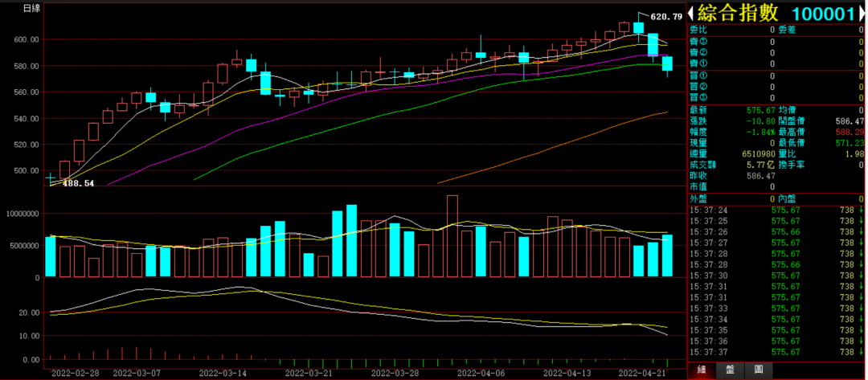Click the 5000000 volume axis label
The image size is (868, 380).
tap(24, 245)
